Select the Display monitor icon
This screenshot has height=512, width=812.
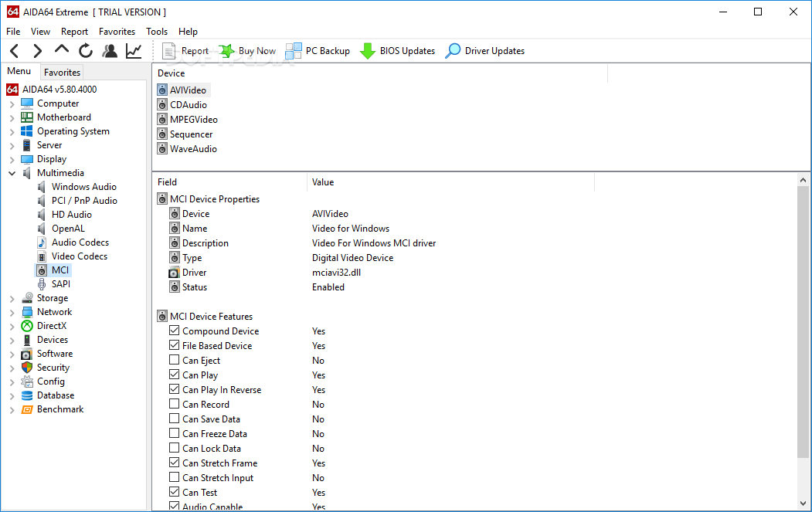[27, 159]
